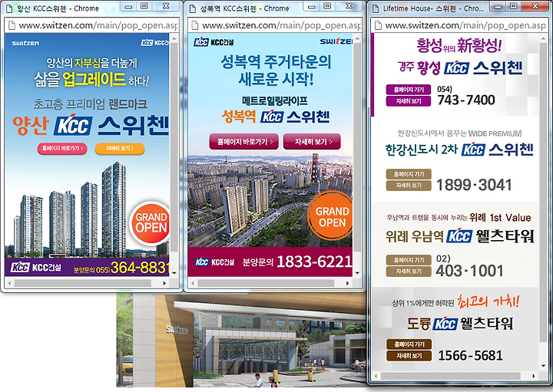This screenshot has width=553, height=392.
Task: Open homepage button for Doryong Welltower
Action: 409,344
